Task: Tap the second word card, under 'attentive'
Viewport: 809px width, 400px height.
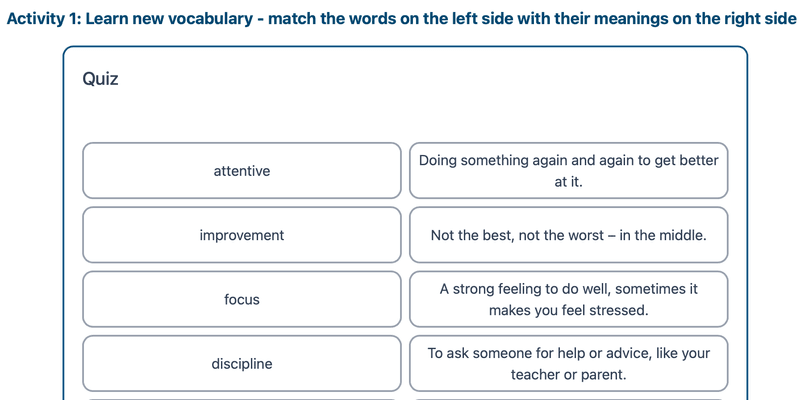Action: 241,235
